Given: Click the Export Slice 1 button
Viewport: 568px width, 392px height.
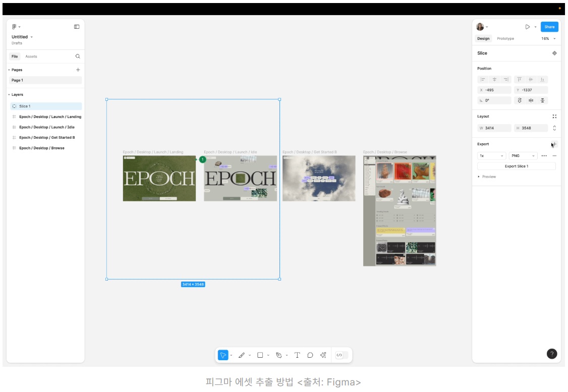Looking at the screenshot, I should [x=516, y=166].
